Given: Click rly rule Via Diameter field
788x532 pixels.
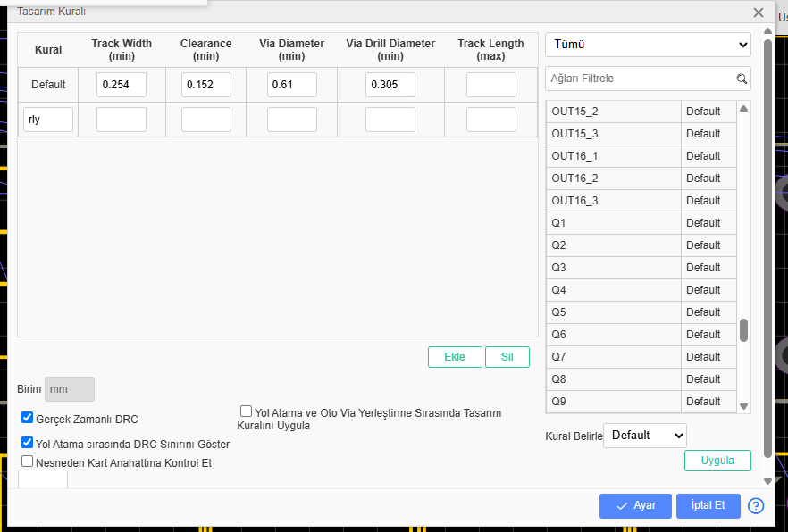Looking at the screenshot, I should (292, 120).
